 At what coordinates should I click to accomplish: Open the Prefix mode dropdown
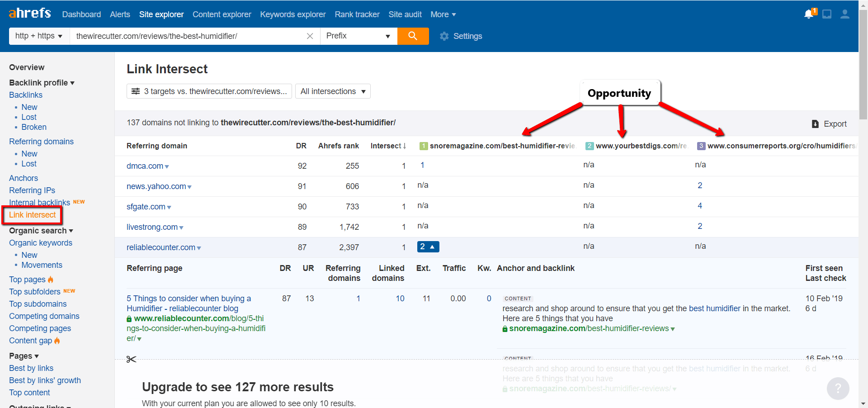tap(359, 36)
